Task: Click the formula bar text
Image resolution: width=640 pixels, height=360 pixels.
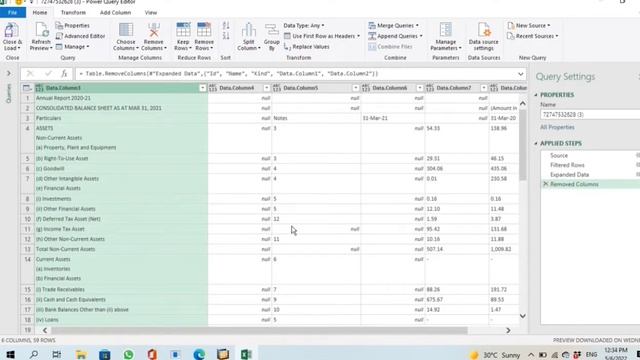Action: (229, 74)
